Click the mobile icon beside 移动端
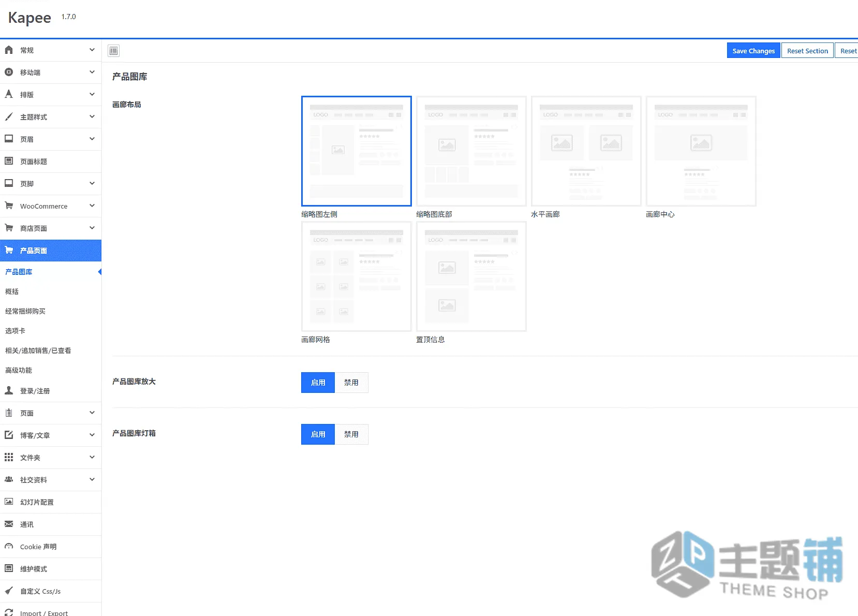858x616 pixels. point(9,72)
